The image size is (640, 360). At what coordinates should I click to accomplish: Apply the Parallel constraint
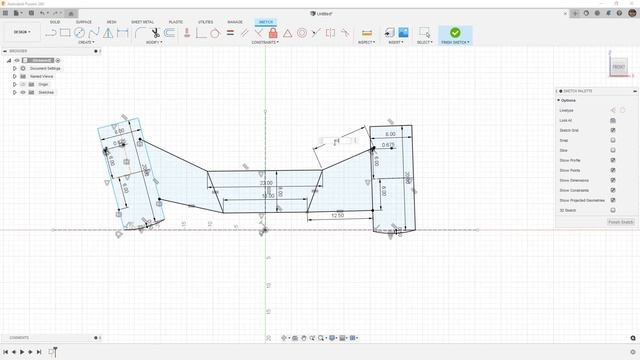(244, 33)
